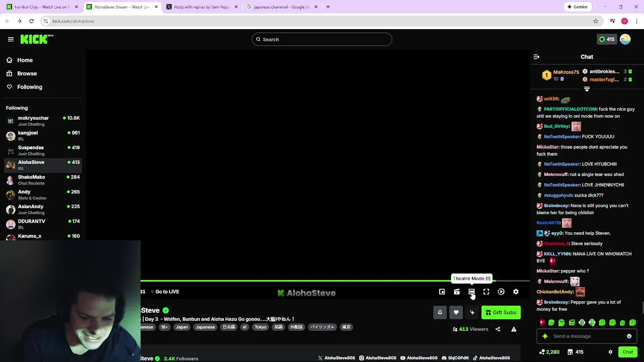Image resolution: width=644 pixels, height=362 pixels.
Task: Open ShakoMako channel in Following list
Action: pyautogui.click(x=42, y=180)
